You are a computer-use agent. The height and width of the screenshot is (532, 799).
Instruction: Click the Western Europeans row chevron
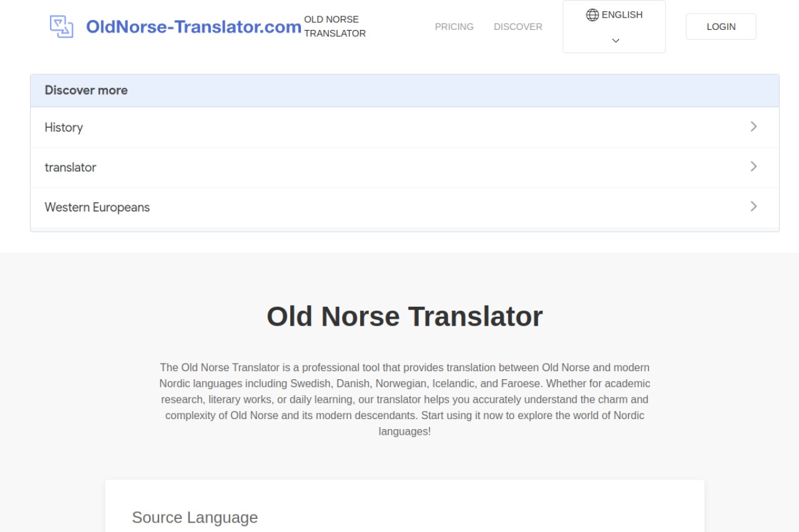(753, 206)
